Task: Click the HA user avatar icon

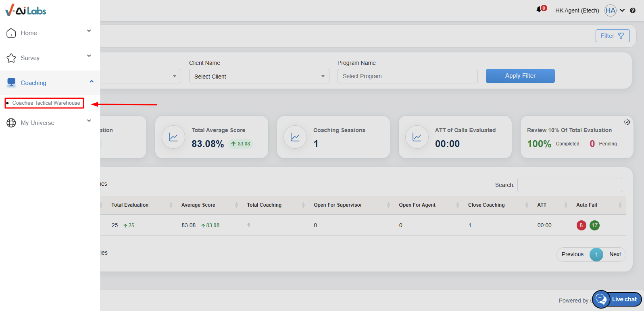Action: click(610, 10)
